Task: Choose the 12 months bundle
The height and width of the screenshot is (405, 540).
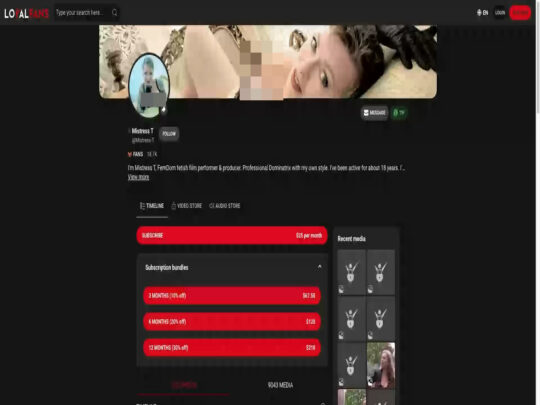Action: click(x=232, y=347)
